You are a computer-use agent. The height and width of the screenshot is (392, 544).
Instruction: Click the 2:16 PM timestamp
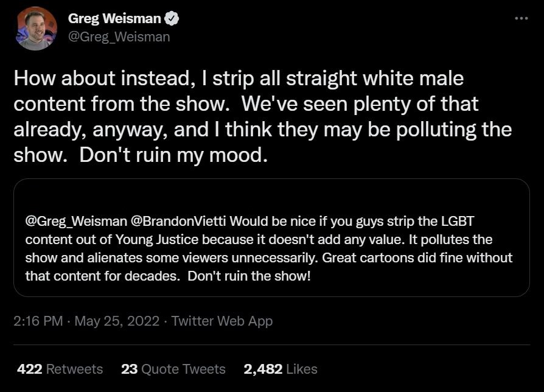[38, 321]
